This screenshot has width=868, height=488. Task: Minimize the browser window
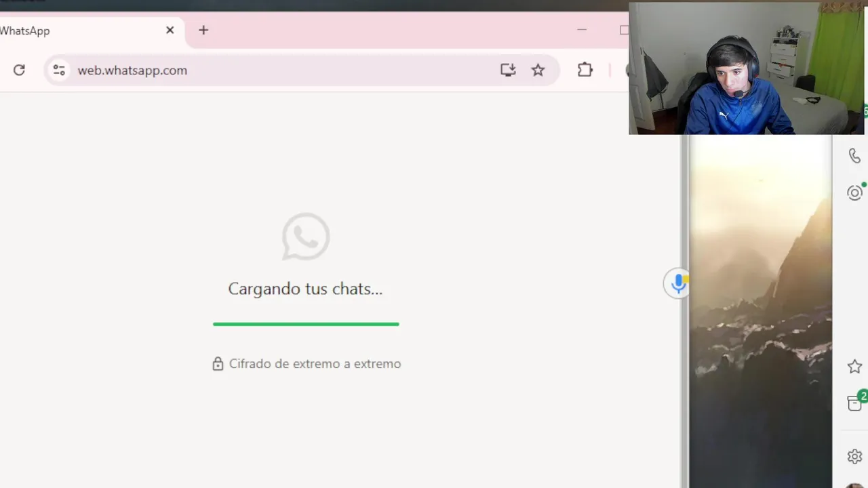[581, 30]
